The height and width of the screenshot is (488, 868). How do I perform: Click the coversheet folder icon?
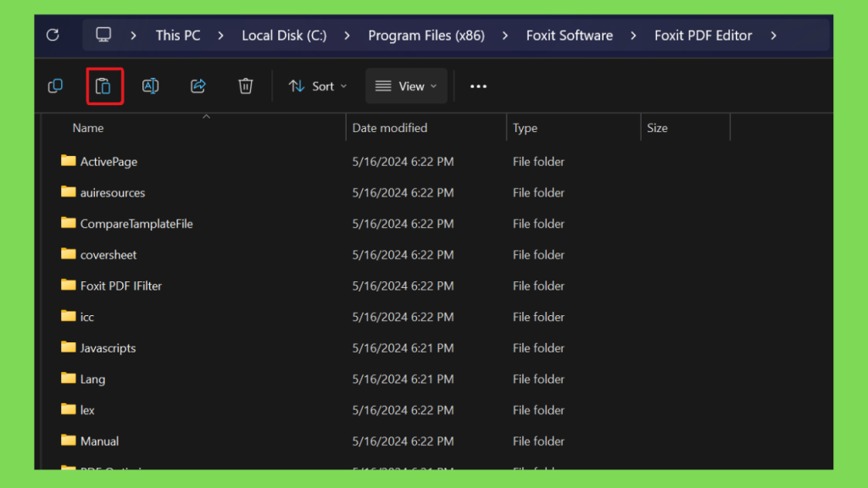[x=68, y=253]
